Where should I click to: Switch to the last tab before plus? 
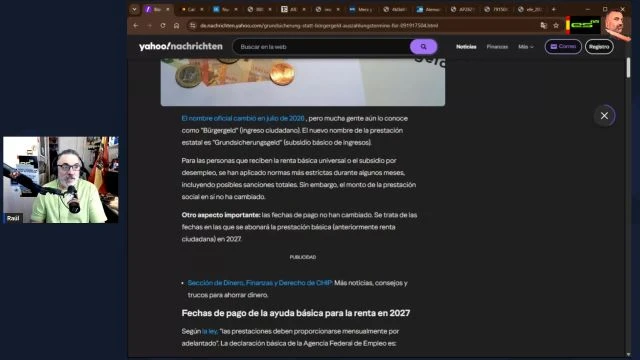pyautogui.click(x=530, y=9)
